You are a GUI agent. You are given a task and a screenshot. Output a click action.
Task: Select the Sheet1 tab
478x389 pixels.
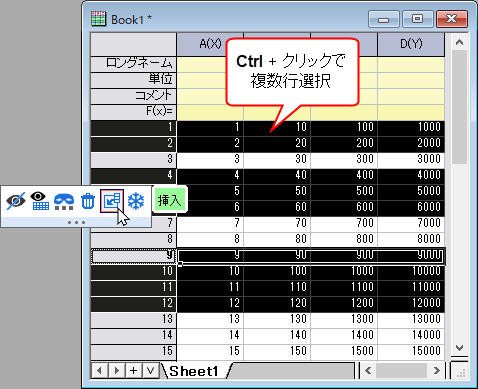(x=194, y=371)
